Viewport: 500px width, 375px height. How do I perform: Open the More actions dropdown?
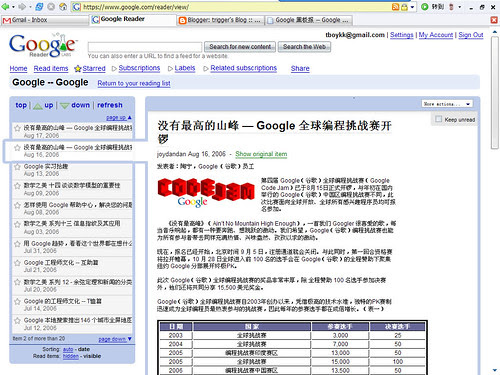pyautogui.click(x=447, y=104)
